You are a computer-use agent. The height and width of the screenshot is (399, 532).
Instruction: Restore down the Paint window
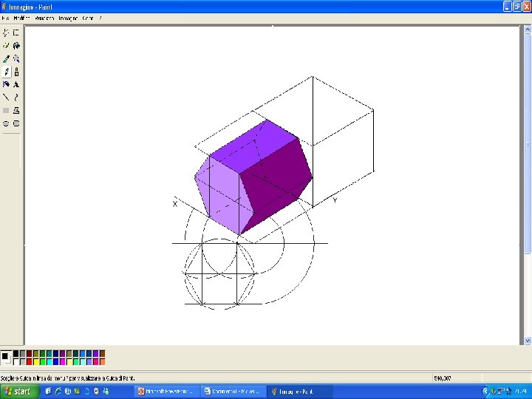point(517,7)
